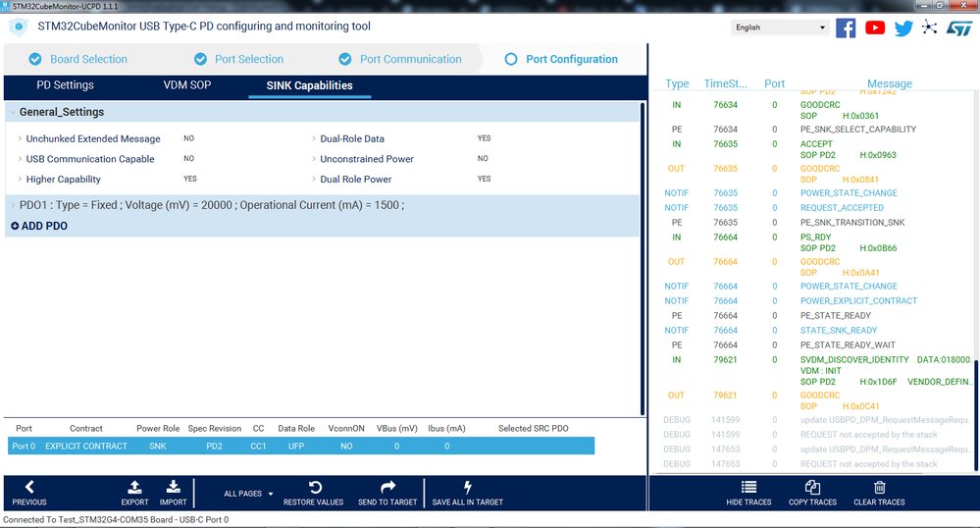Go to Board Selection step
The width and height of the screenshot is (980, 528).
(88, 59)
